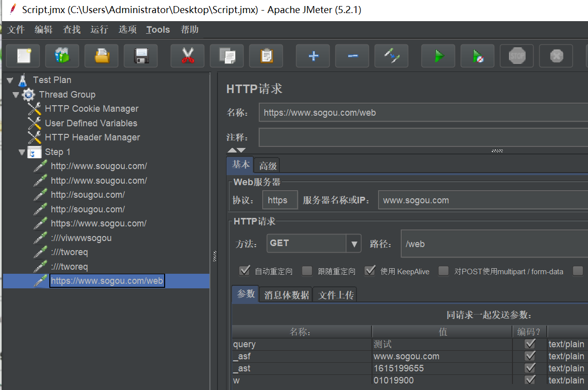Switch to the 高级 tab
Image resolution: width=588 pixels, height=390 pixels.
(x=267, y=166)
